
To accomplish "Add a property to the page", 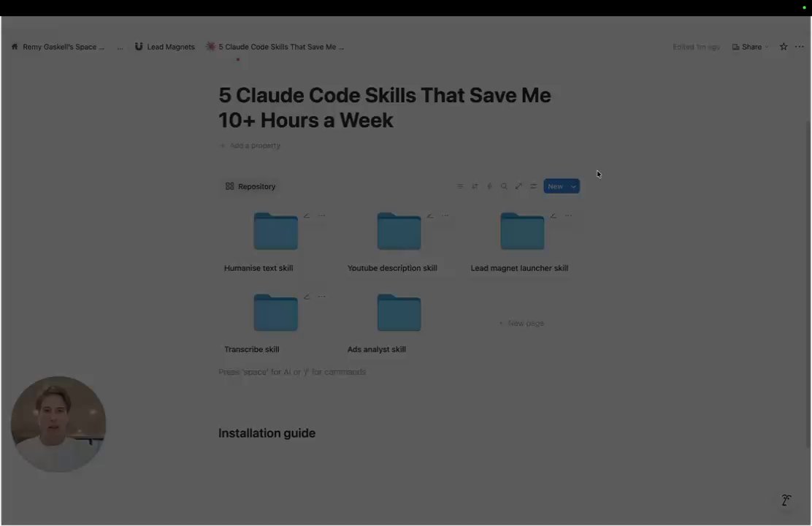I will click(250, 145).
